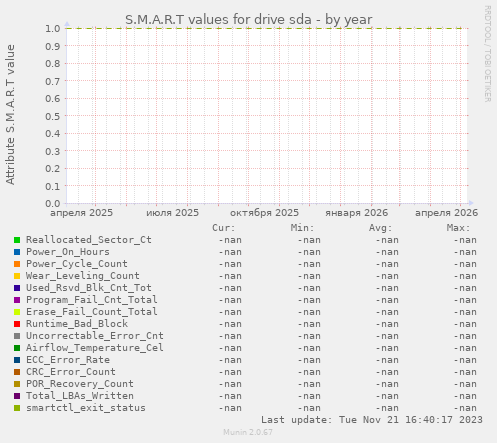Click the Munin 2.0.67 version text
This screenshot has height=443, width=497.
tap(248, 432)
